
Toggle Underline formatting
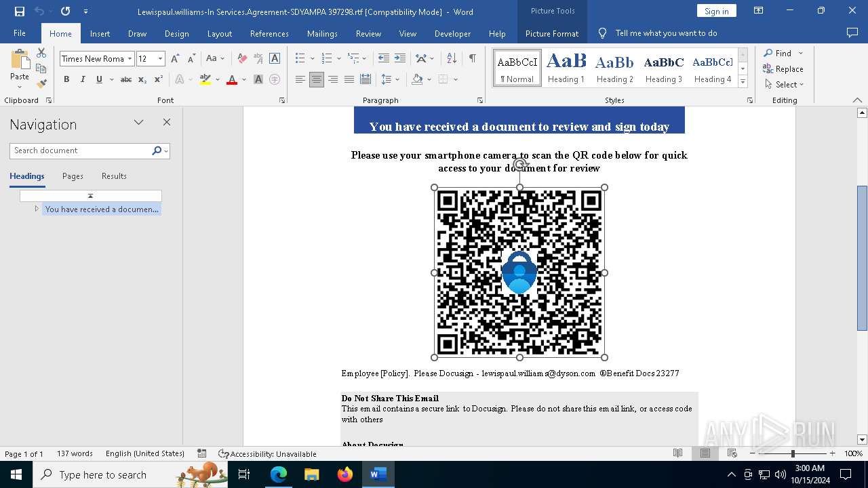pos(99,79)
